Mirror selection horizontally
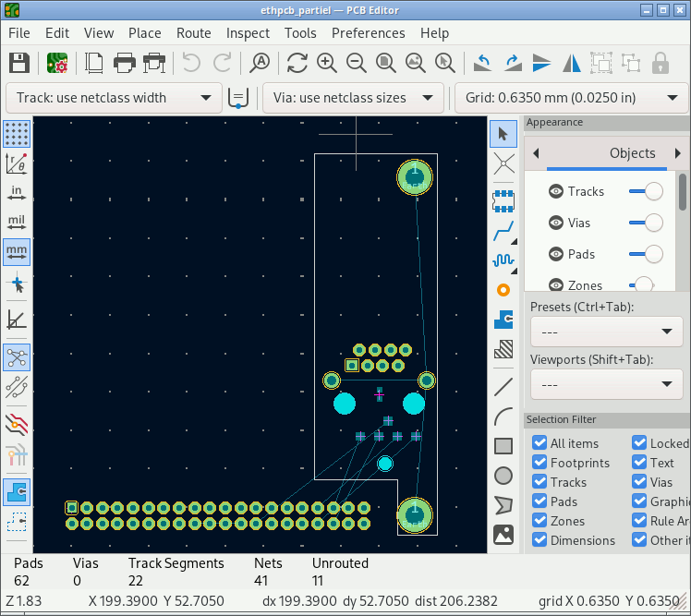Screen dimensions: 691x616 click(572, 63)
